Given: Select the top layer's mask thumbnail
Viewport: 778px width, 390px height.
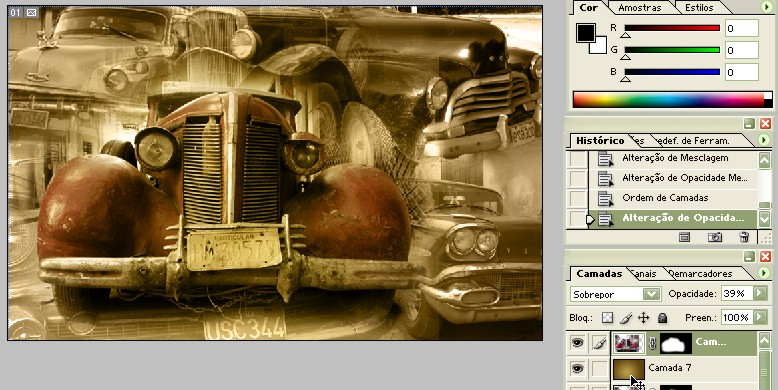Looking at the screenshot, I should tap(676, 343).
